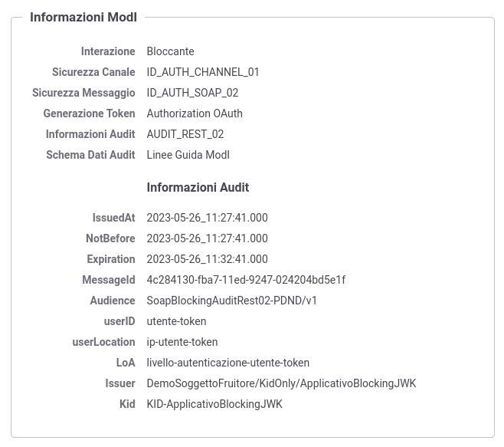504x447 pixels.
Task: Select the DemoSoggettoFruitore issuer value
Action: pos(281,383)
